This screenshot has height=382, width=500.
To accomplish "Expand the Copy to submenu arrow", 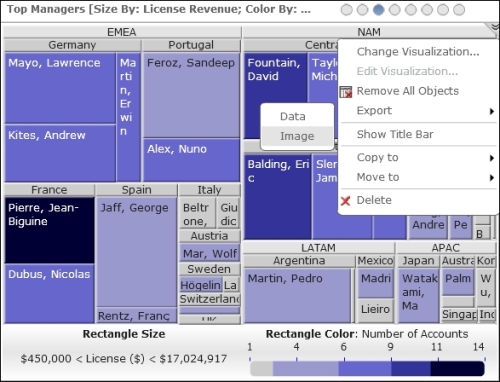I will 492,158.
